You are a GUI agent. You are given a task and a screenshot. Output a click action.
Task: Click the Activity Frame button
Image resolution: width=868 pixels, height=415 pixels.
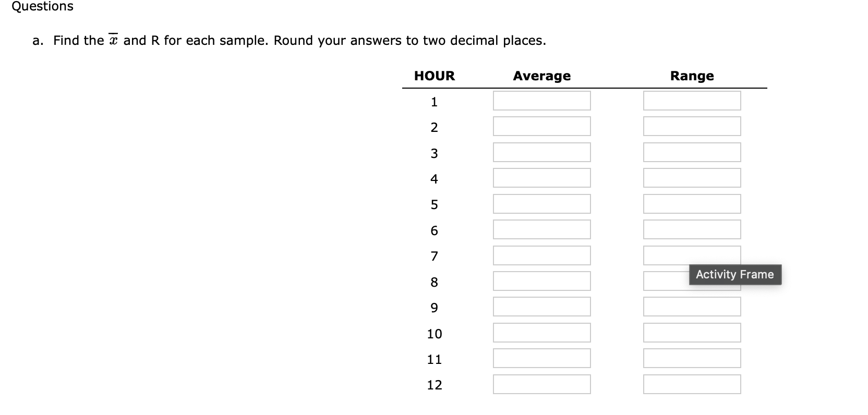(735, 275)
